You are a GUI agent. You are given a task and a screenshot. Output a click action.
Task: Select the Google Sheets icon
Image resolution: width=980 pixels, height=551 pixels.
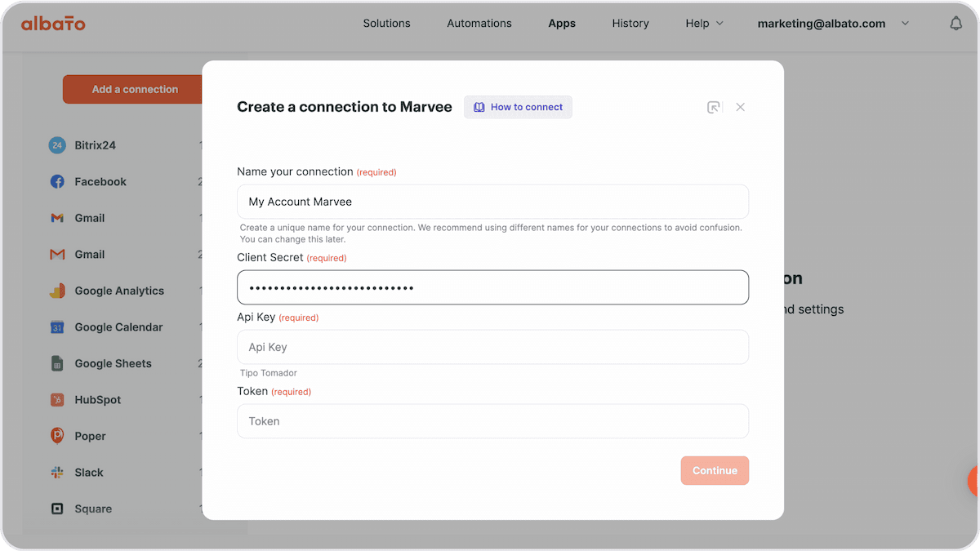click(57, 363)
